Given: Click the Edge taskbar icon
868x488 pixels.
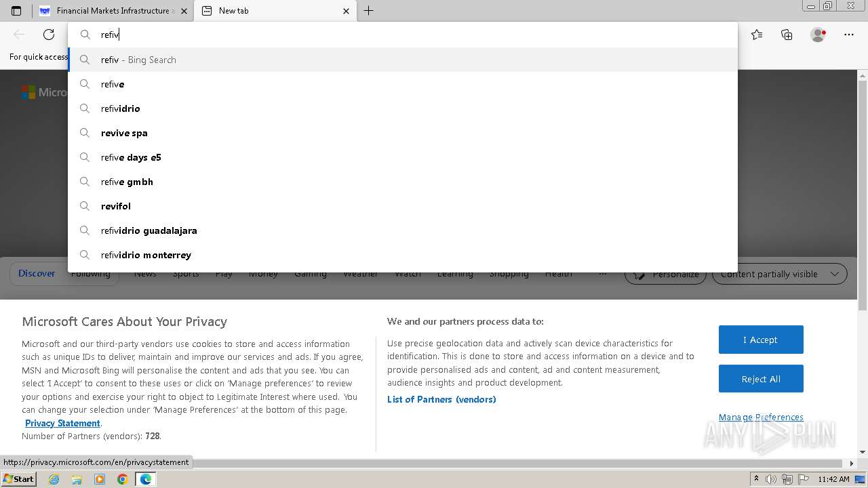Looking at the screenshot, I should [x=145, y=479].
